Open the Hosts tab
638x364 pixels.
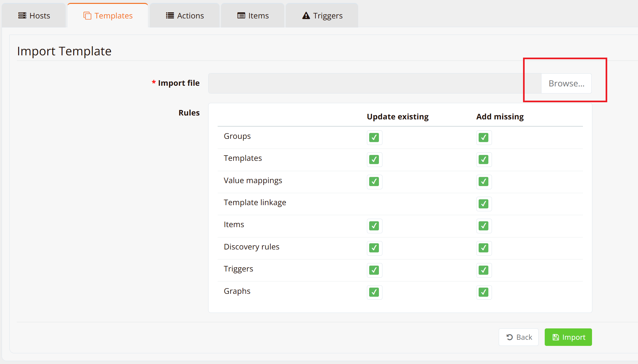point(34,16)
